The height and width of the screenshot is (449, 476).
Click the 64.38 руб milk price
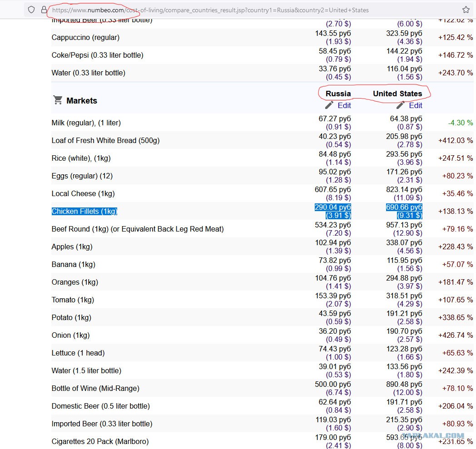click(x=406, y=118)
